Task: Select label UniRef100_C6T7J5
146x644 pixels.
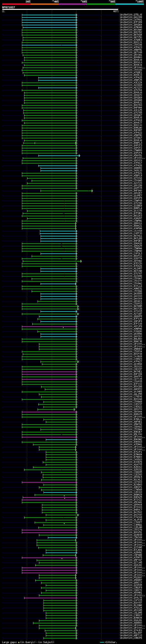Action: [x=131, y=379]
